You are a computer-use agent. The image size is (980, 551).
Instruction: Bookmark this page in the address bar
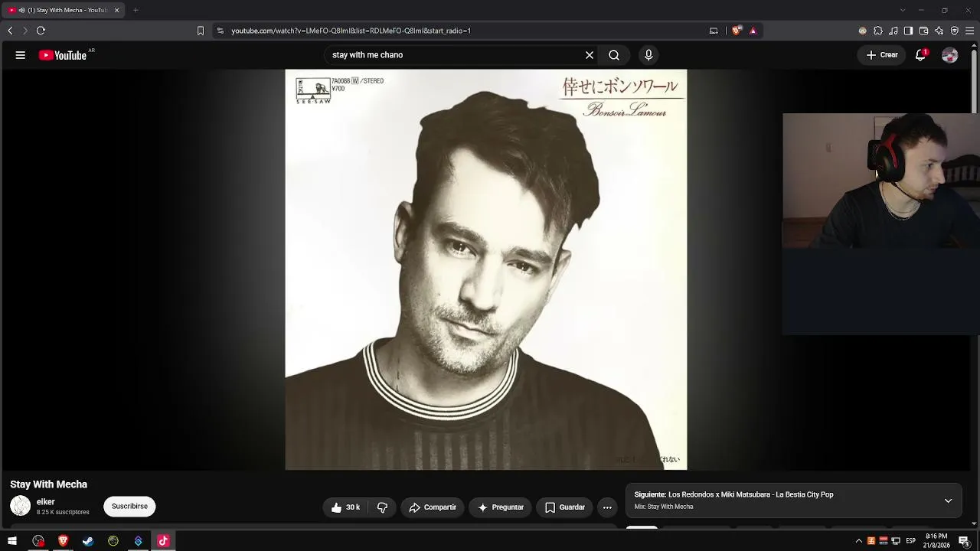pos(201,31)
